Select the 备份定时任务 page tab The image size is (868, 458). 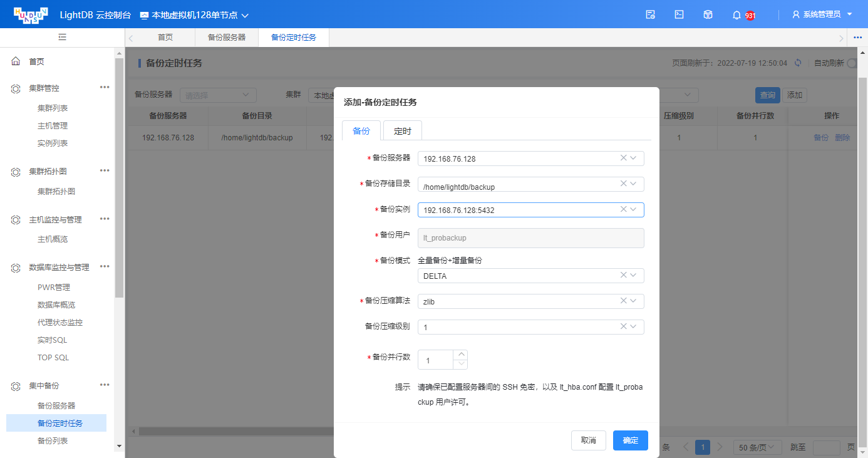(x=294, y=38)
